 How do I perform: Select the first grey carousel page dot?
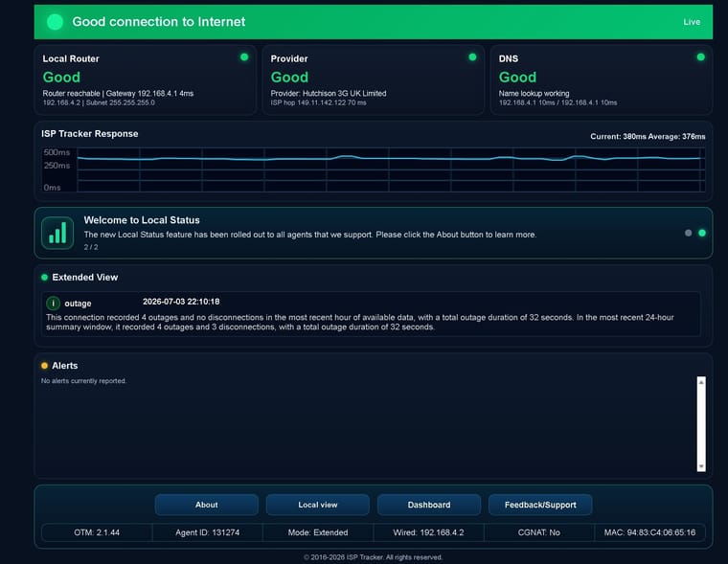coord(688,233)
